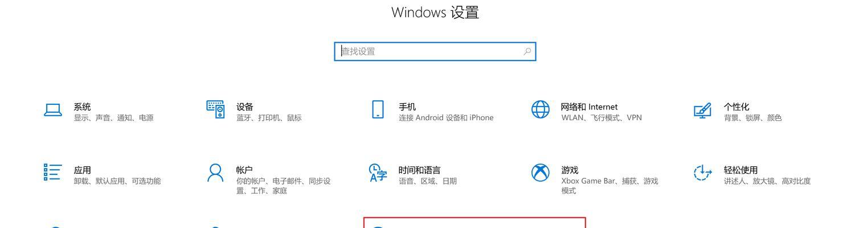
Task: Click the dashed circle 轻松使用 icon
Action: point(703,172)
